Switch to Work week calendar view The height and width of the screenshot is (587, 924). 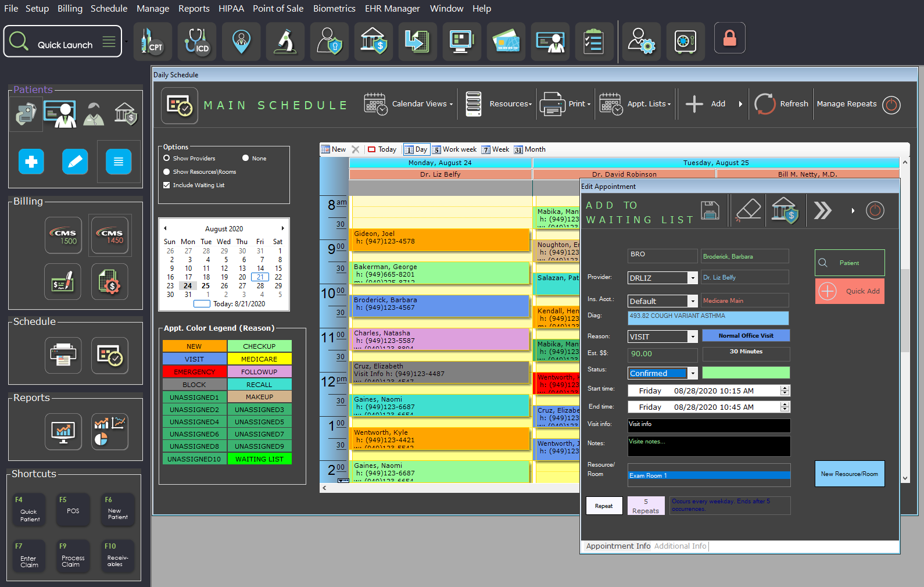point(454,149)
